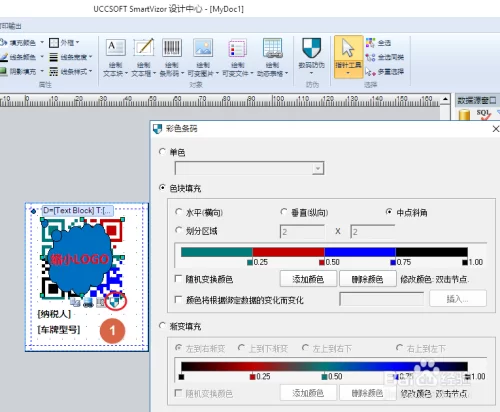The image size is (500, 412).
Task: Expand the 线条颜色 dropdown arrow
Action: coord(42,57)
